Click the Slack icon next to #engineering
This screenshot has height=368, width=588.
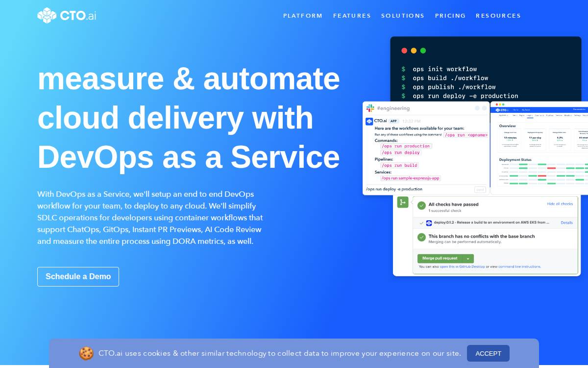(x=370, y=108)
